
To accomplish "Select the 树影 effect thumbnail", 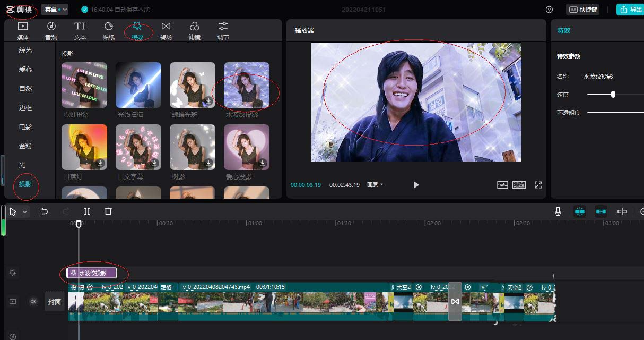I will (192, 147).
